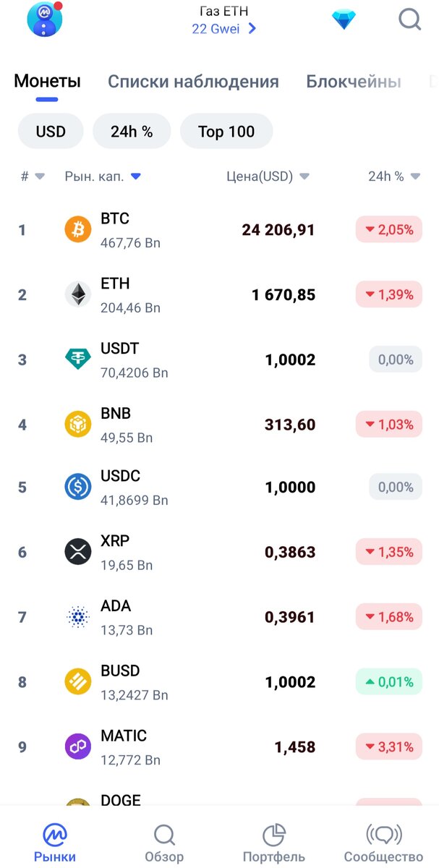Open the 24h % period chip

click(132, 132)
